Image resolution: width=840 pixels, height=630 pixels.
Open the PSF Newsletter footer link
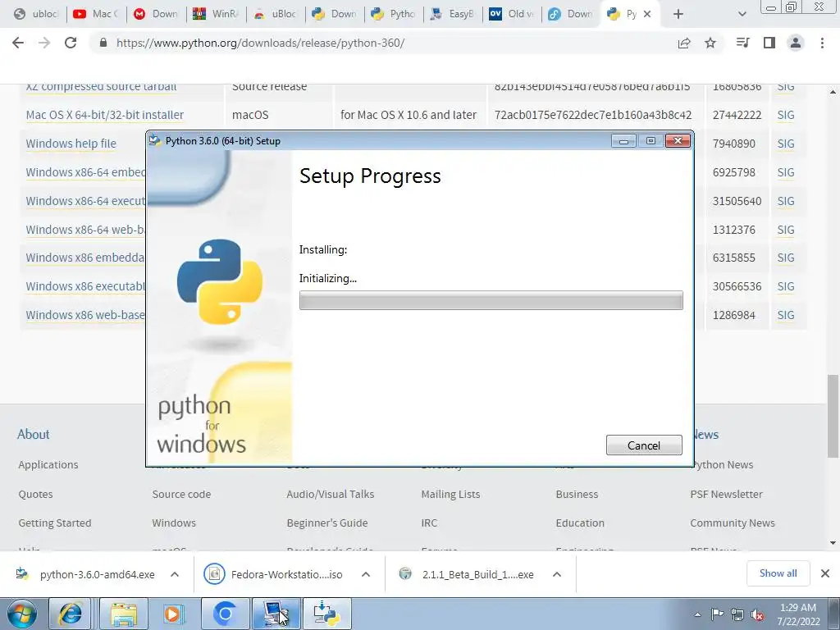[x=727, y=495]
